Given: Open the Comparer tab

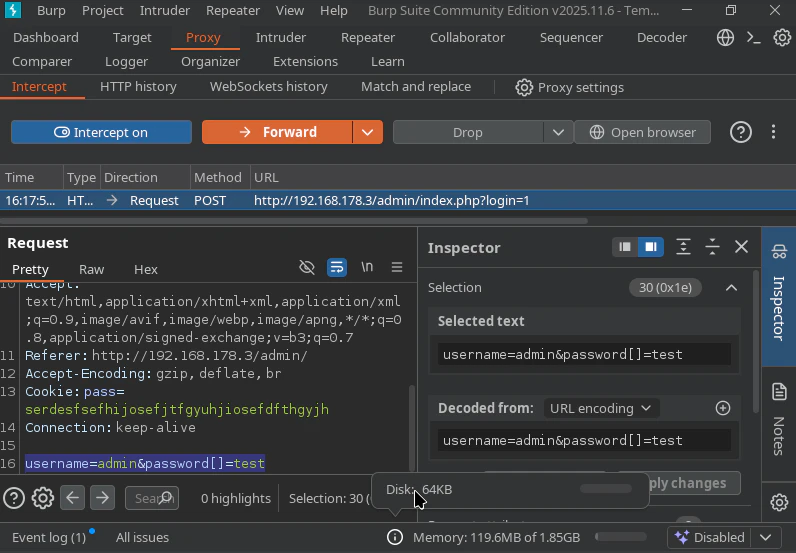Looking at the screenshot, I should click(42, 61).
